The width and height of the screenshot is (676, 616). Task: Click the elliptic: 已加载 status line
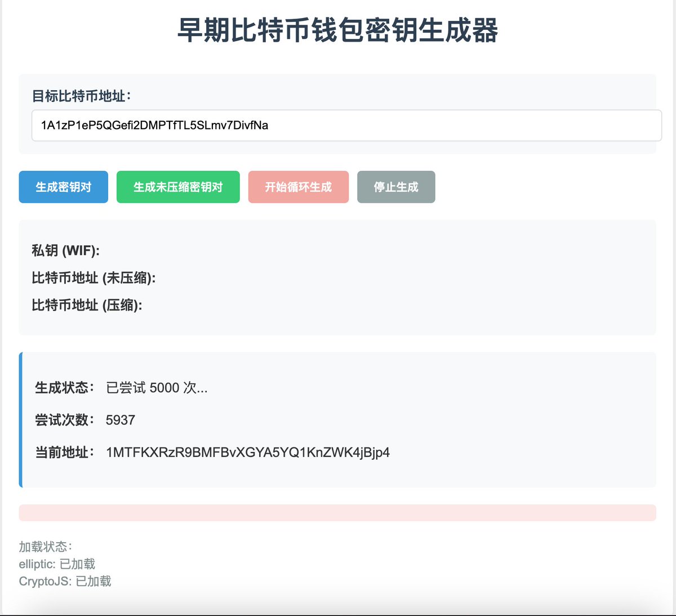click(56, 564)
